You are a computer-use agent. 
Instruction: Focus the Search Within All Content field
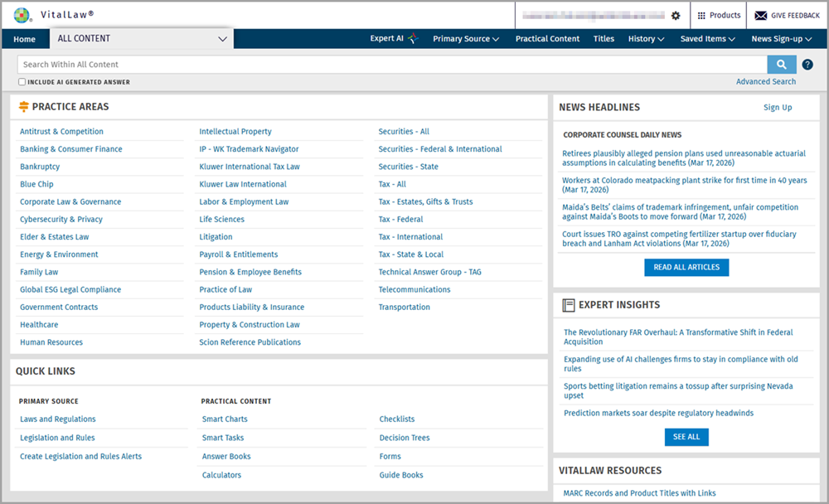point(392,65)
